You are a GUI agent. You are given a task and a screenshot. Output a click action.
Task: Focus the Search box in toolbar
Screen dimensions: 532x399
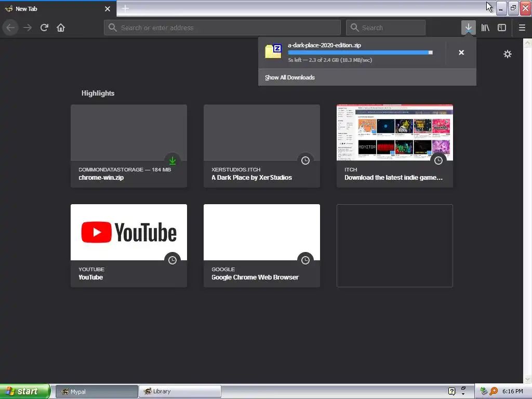[x=386, y=28]
